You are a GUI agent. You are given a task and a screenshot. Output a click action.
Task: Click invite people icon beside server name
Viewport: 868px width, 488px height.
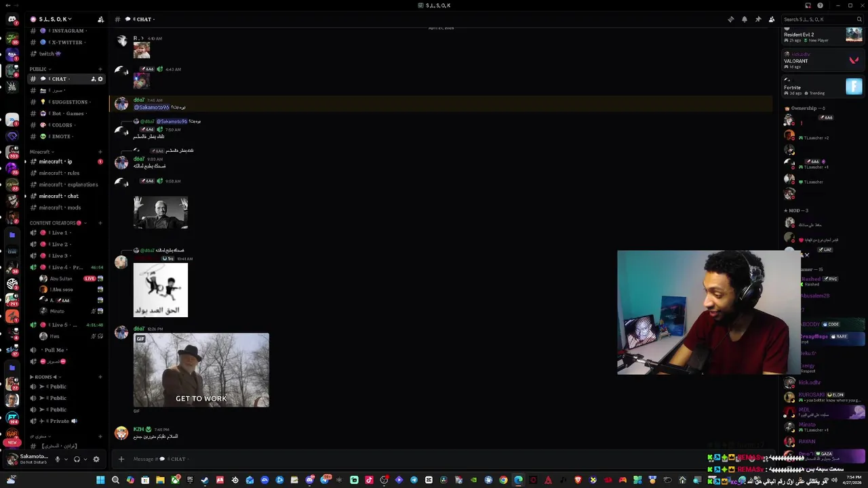coord(100,19)
